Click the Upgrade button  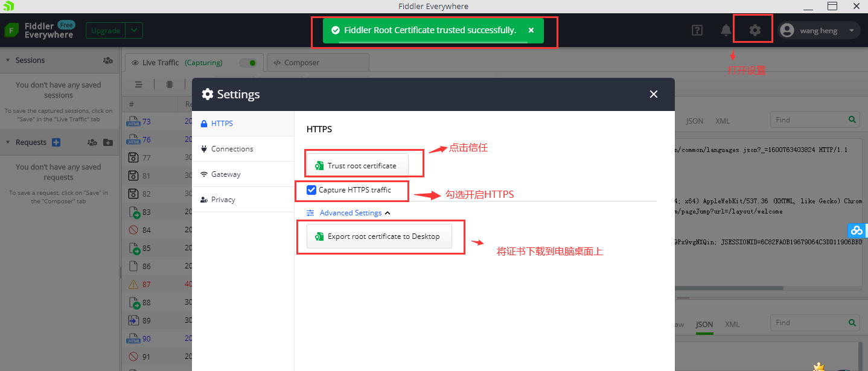pos(106,31)
